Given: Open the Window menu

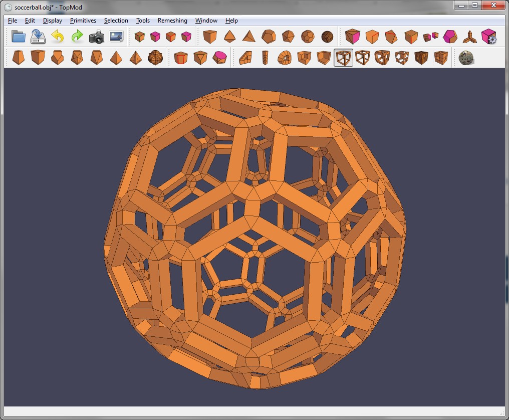Looking at the screenshot, I should [206, 21].
